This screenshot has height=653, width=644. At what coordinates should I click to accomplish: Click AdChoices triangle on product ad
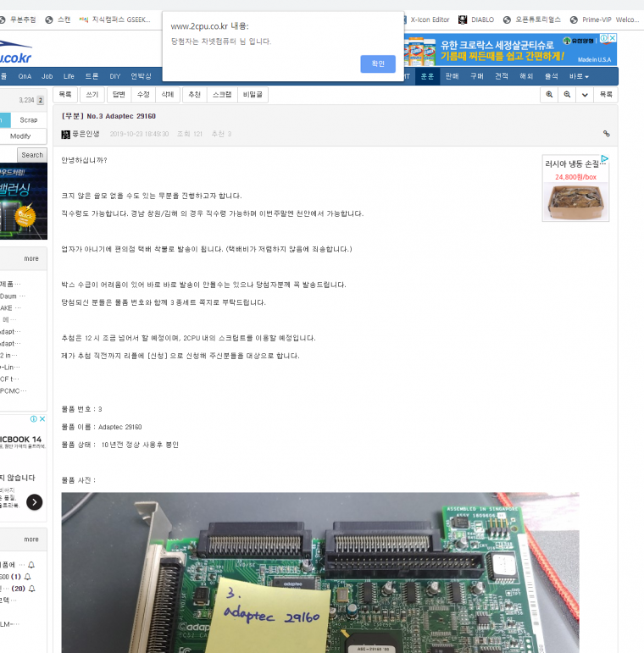pos(605,158)
